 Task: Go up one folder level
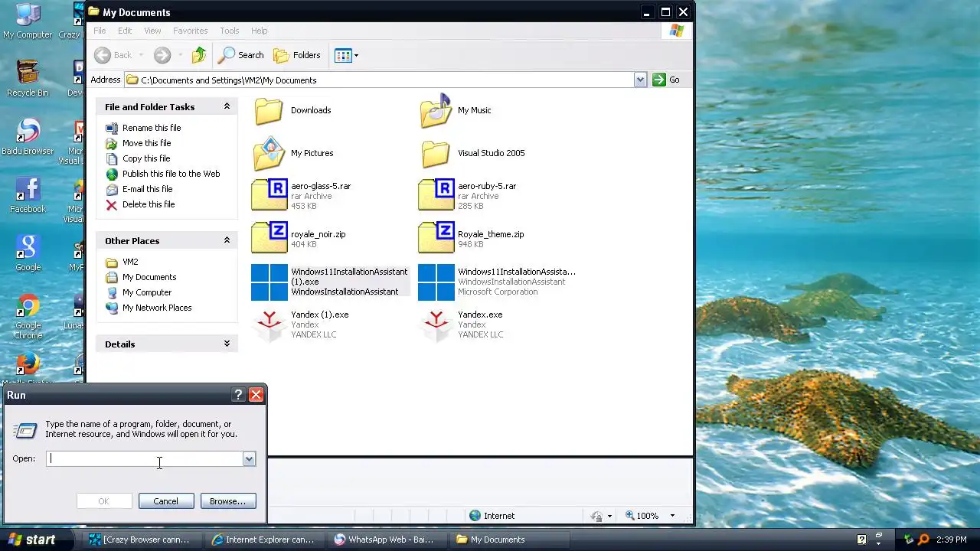pyautogui.click(x=199, y=55)
